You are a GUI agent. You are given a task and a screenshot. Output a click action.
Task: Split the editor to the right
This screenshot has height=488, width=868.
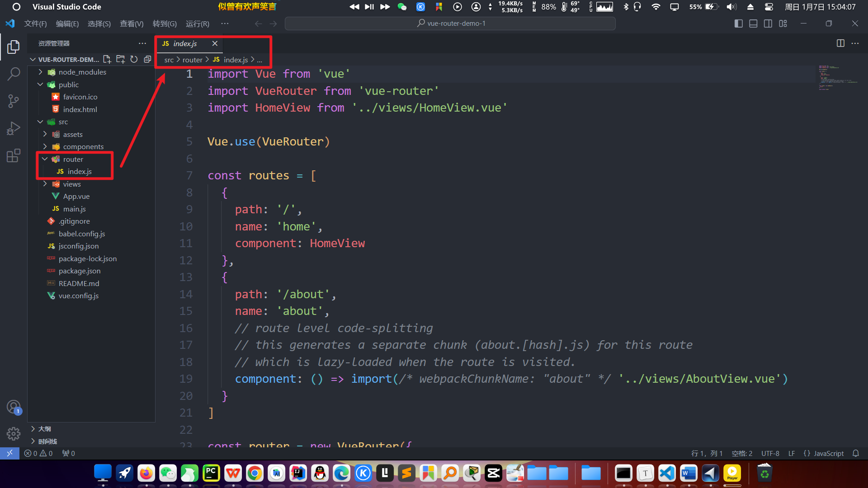click(840, 43)
